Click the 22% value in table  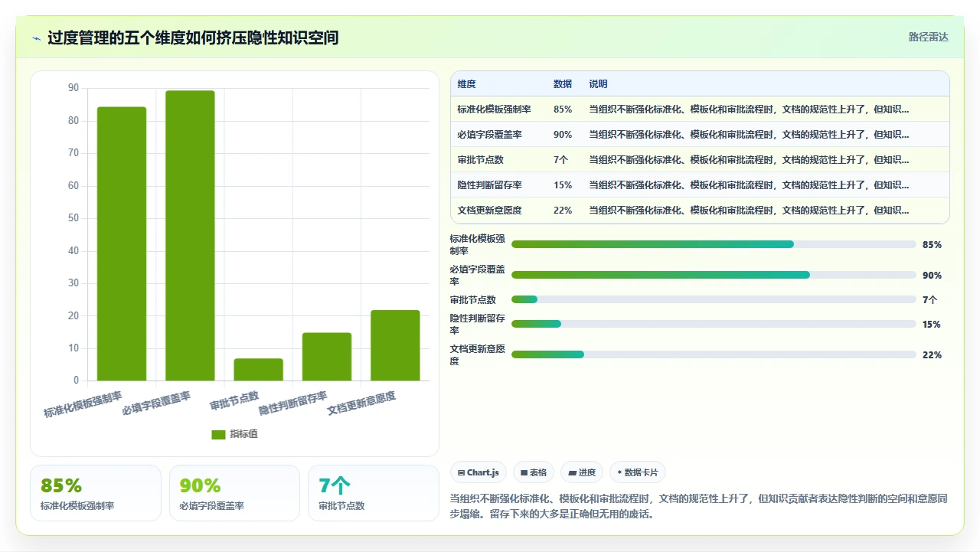click(x=563, y=211)
